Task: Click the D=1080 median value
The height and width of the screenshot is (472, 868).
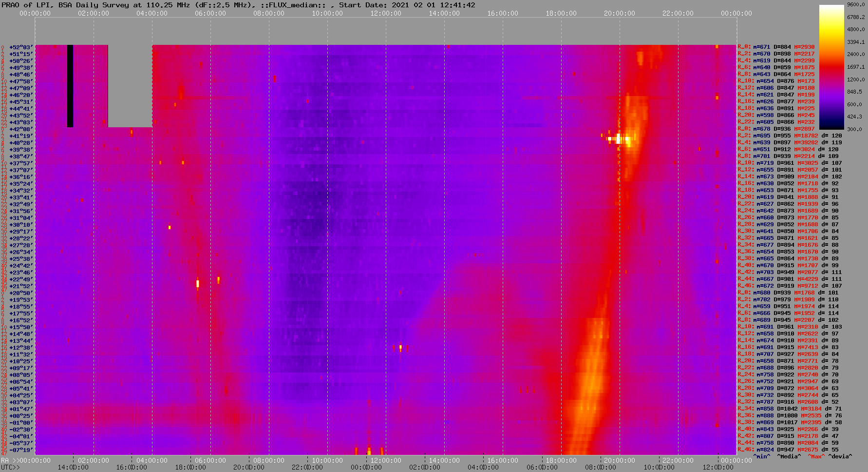Action: 784,415
